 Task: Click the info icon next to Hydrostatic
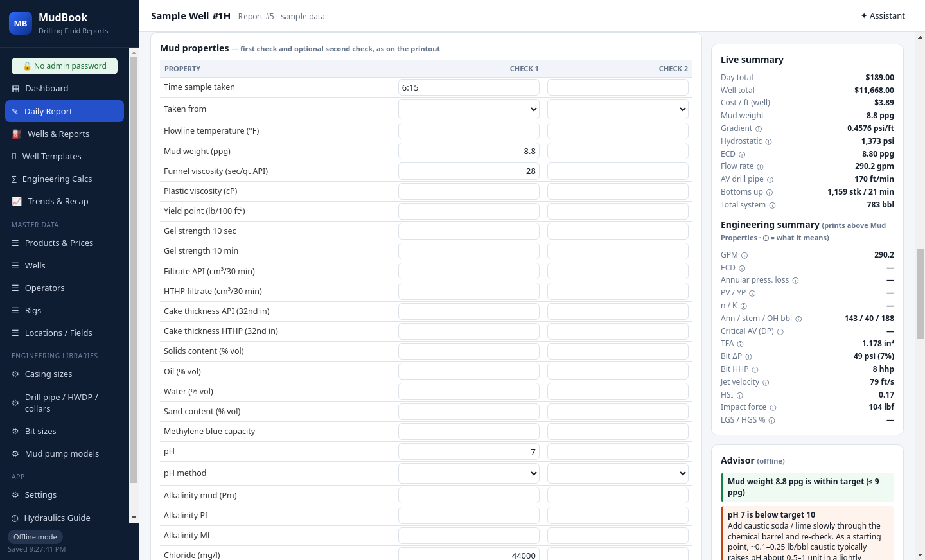point(768,141)
